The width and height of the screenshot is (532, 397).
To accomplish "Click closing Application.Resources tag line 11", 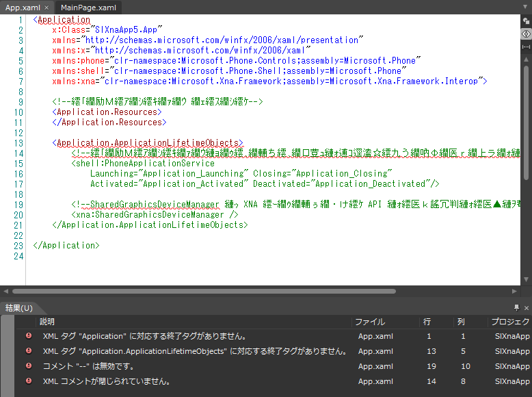I will pyautogui.click(x=109, y=123).
